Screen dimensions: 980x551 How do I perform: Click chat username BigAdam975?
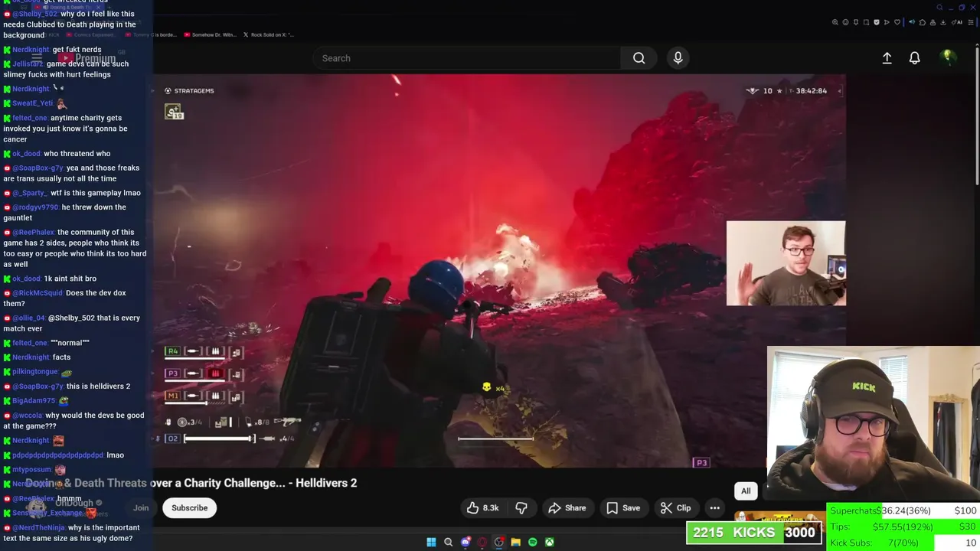pos(34,400)
